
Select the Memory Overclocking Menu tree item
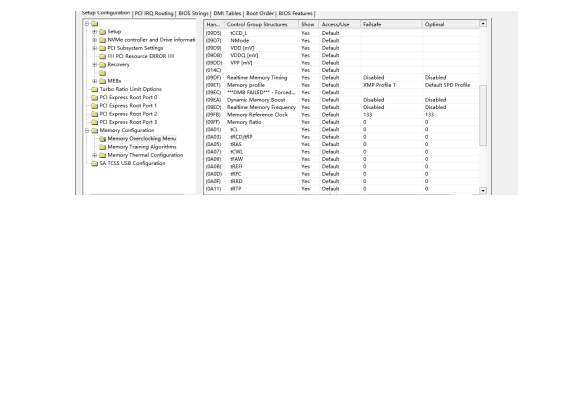[x=142, y=139]
